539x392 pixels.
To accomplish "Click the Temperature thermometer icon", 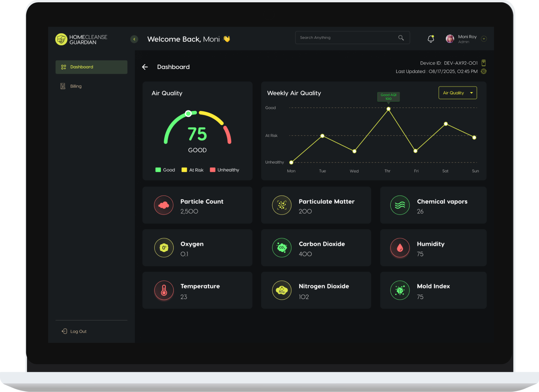I will click(x=164, y=290).
